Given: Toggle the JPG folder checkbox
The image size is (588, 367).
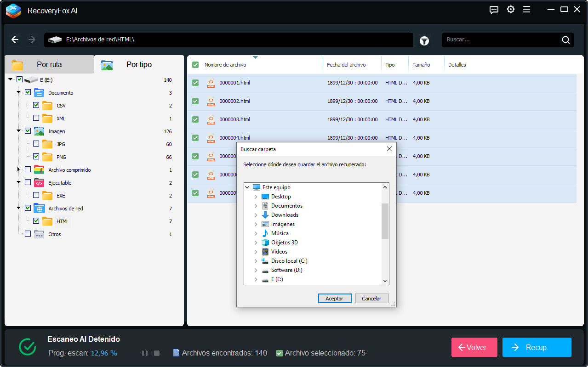Looking at the screenshot, I should 36,144.
